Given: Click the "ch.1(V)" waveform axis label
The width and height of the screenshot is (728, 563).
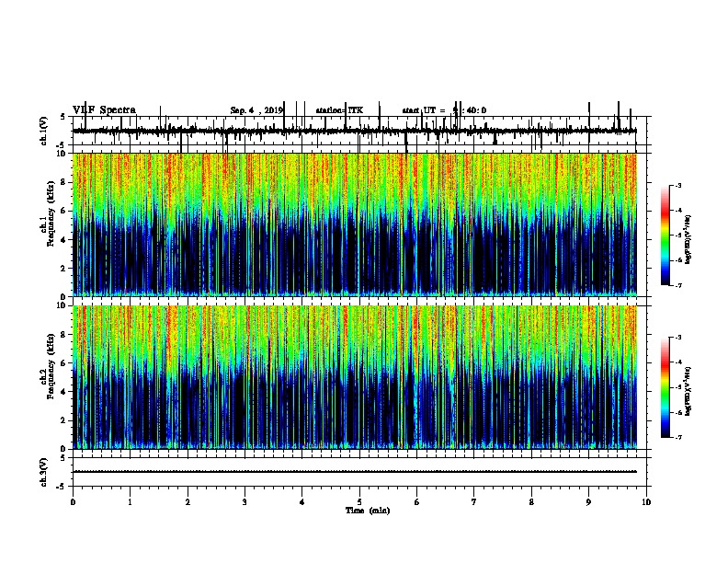Looking at the screenshot, I should [x=44, y=131].
